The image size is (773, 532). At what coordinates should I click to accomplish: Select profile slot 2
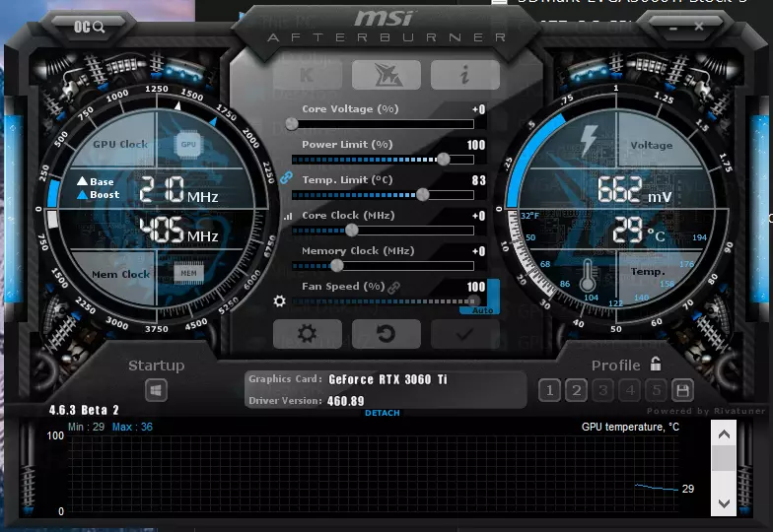point(576,391)
